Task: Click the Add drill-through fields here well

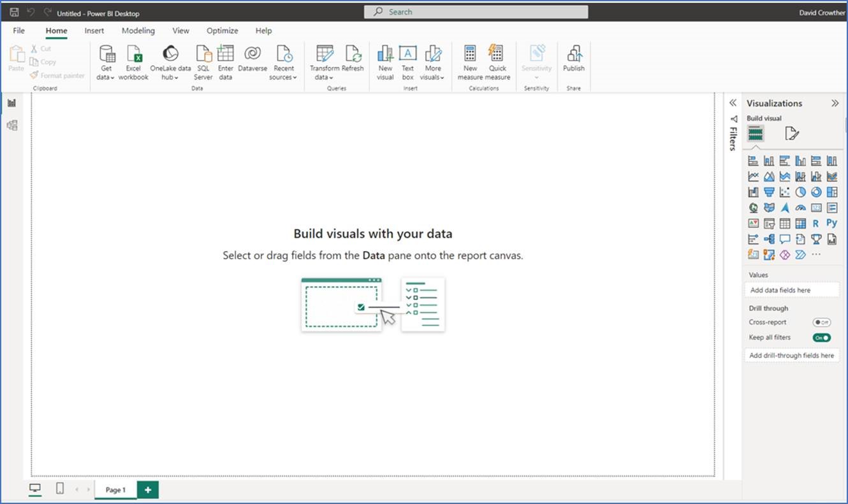Action: point(792,356)
